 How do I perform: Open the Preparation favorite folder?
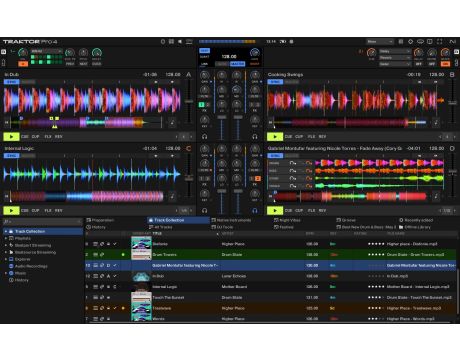point(100,220)
